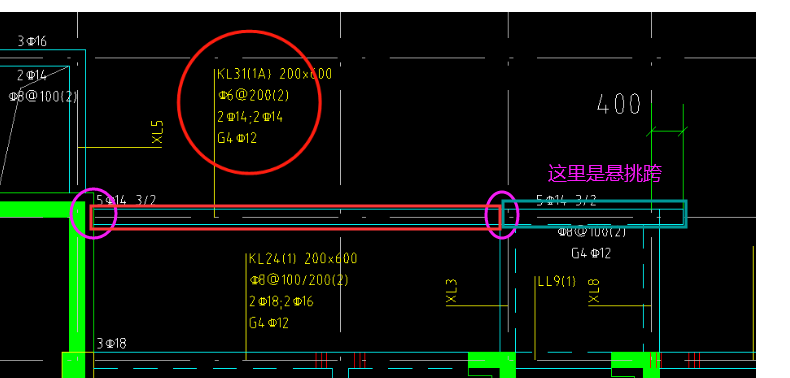The image size is (790, 378).
Task: Select the XL8 beam label
Action: pos(595,291)
